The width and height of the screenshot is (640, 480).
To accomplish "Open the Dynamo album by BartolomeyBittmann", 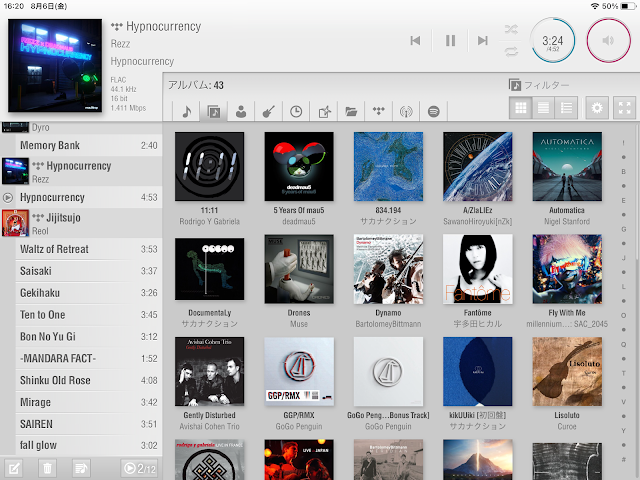I will tap(388, 269).
